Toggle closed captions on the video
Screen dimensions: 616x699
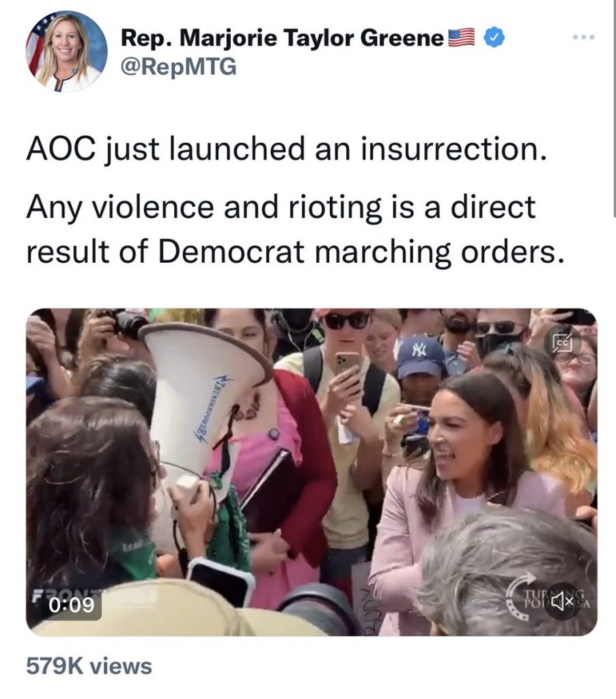coord(563,342)
